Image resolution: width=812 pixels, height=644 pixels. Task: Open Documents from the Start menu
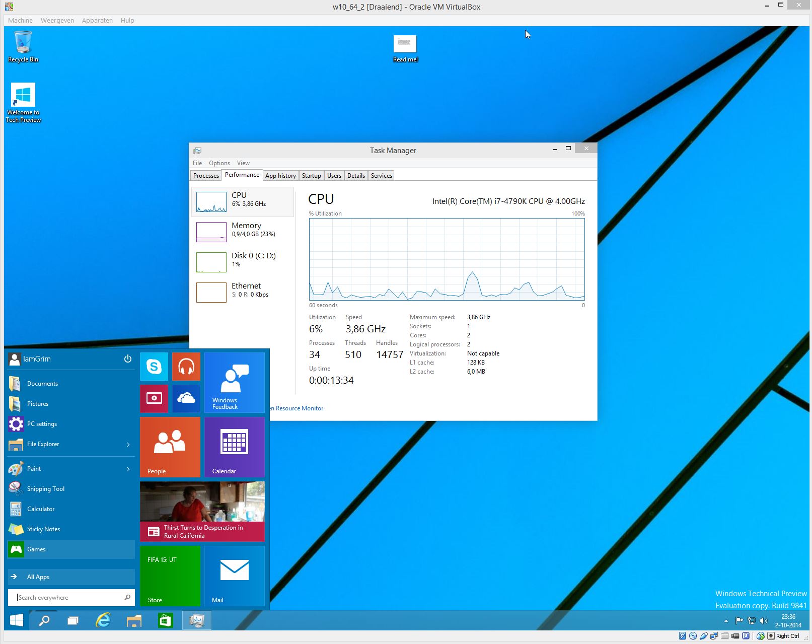[x=71, y=384]
